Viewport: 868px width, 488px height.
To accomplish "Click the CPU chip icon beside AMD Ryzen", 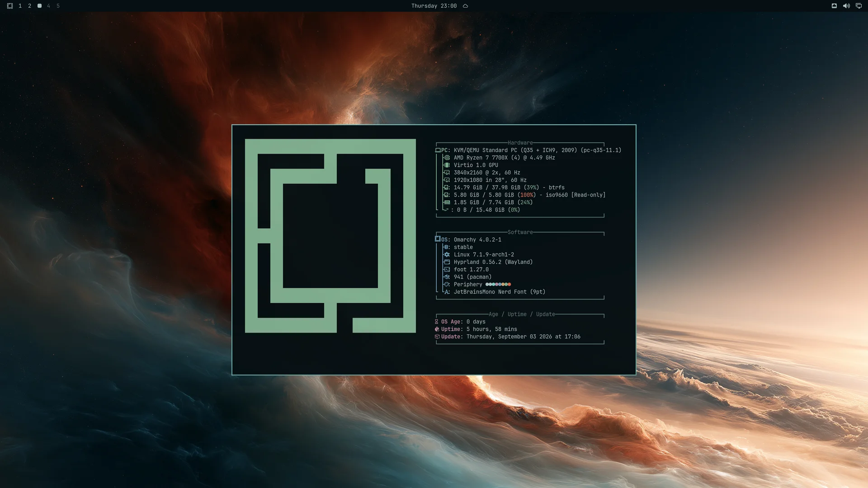I will [x=447, y=158].
